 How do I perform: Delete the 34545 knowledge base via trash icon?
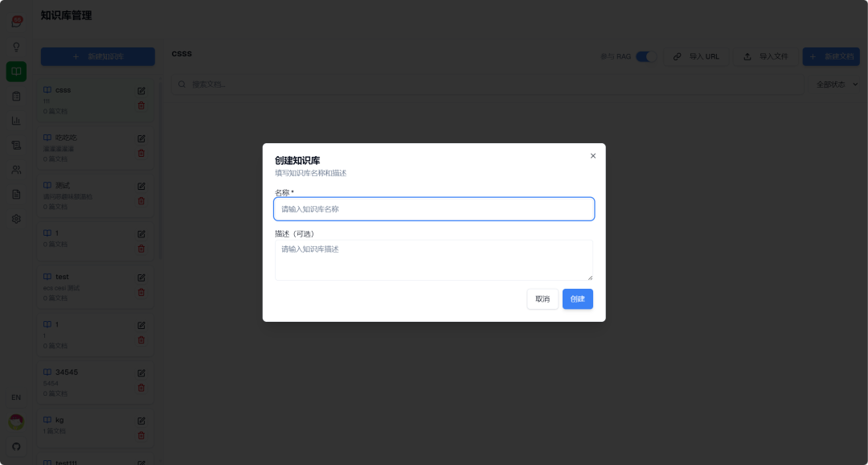tap(141, 388)
